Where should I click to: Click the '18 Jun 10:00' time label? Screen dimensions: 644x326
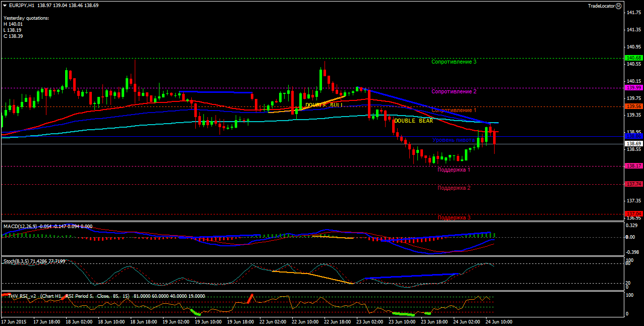(x=112, y=321)
